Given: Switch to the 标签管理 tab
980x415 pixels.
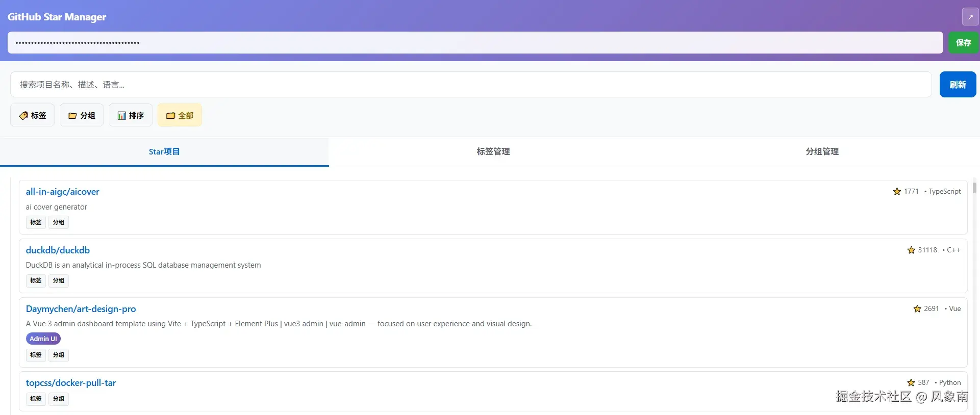Looking at the screenshot, I should click(x=493, y=151).
